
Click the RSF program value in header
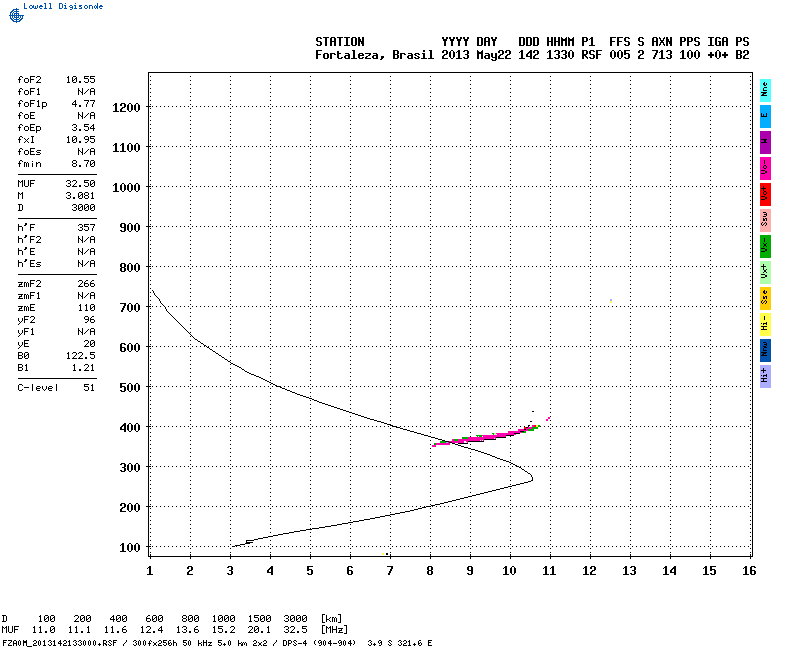click(x=592, y=55)
